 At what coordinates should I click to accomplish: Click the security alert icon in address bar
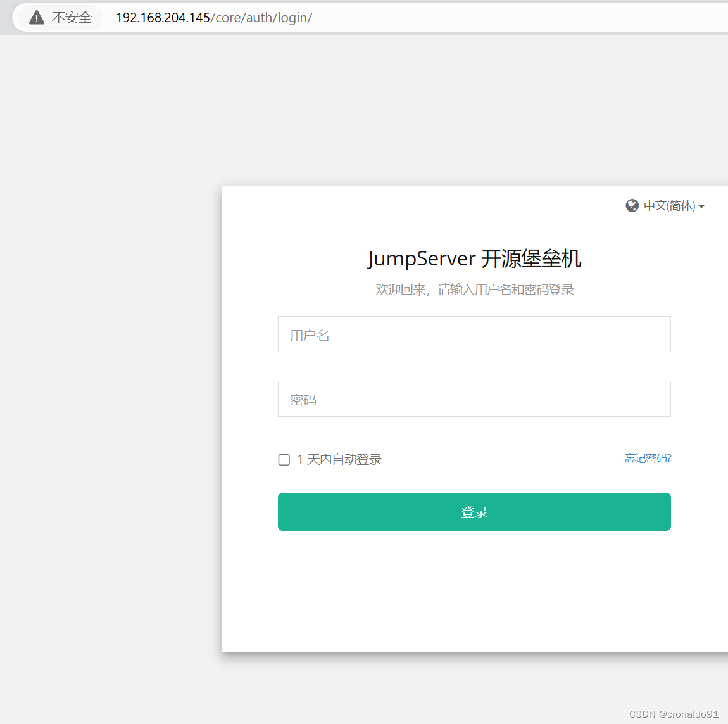point(35,17)
